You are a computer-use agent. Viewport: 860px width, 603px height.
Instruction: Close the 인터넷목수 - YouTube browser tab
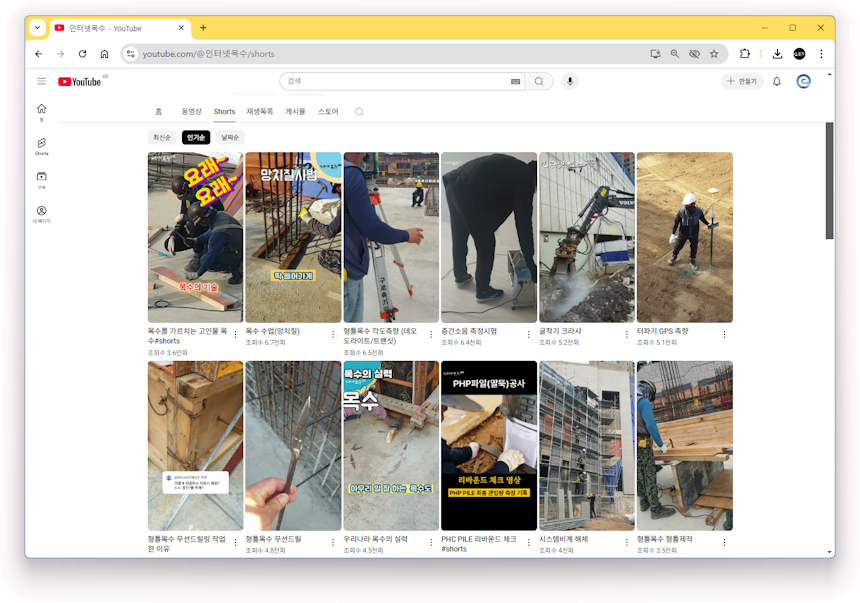point(181,27)
